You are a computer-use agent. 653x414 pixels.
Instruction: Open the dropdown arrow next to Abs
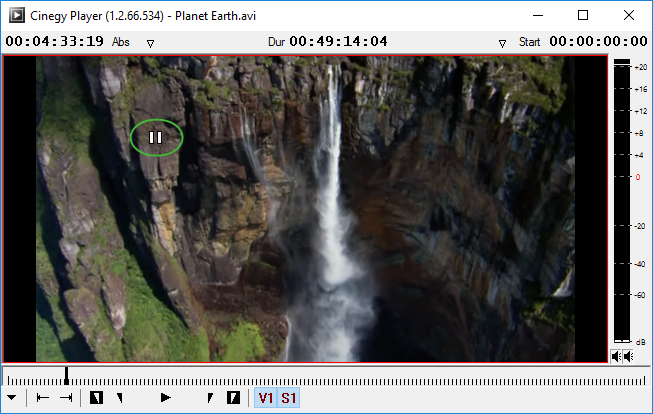[150, 43]
